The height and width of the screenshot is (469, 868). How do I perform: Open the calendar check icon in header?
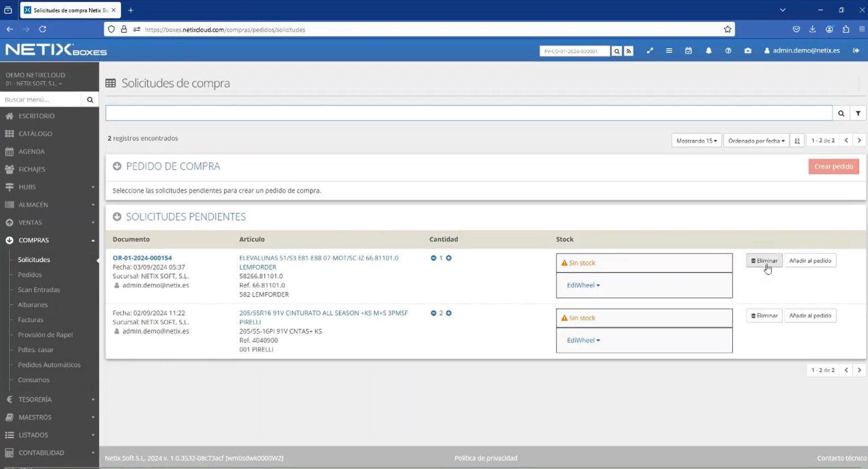click(688, 51)
